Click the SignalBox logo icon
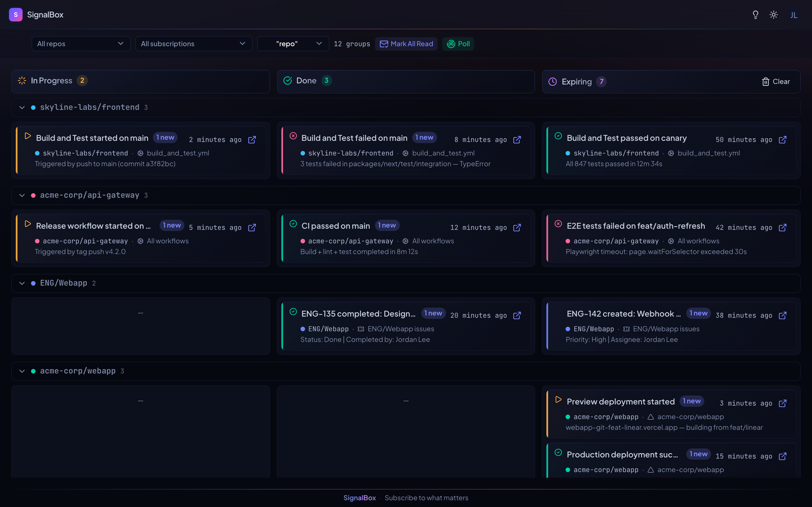This screenshot has width=812, height=507. tap(16, 15)
